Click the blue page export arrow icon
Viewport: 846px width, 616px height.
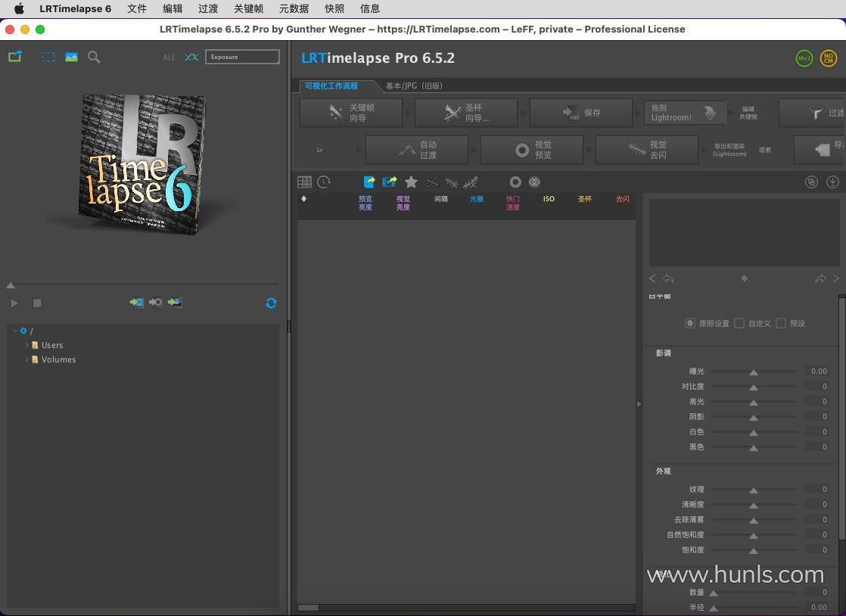tap(369, 182)
